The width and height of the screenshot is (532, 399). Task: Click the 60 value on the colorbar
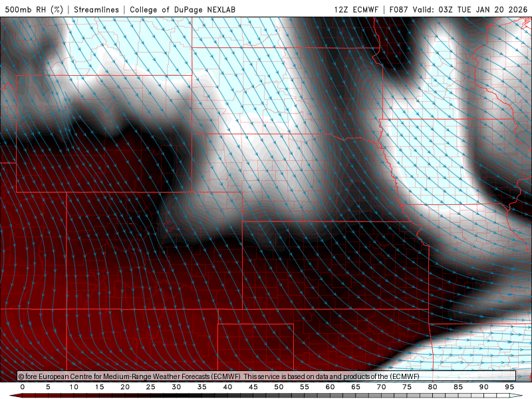pos(330,387)
